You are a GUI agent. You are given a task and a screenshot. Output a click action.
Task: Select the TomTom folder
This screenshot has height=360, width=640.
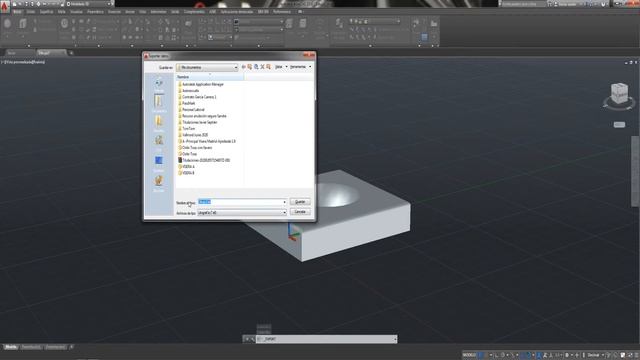click(x=186, y=129)
